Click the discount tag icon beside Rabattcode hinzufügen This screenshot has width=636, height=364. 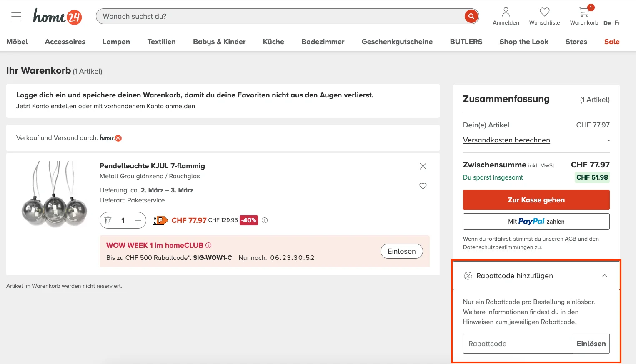click(x=468, y=275)
